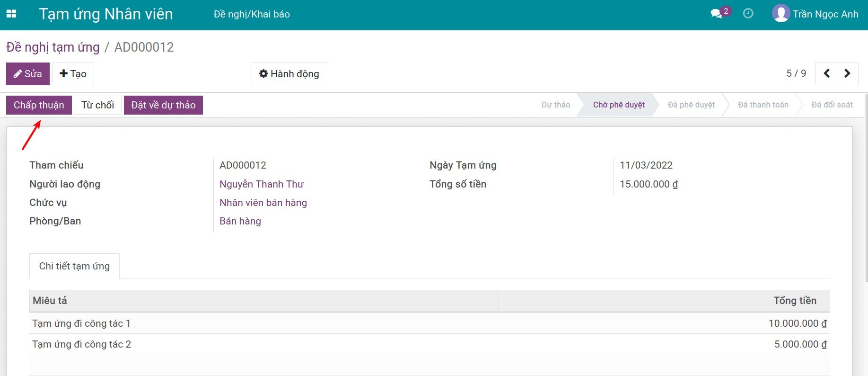Click the Sửa edit button

[x=28, y=74]
